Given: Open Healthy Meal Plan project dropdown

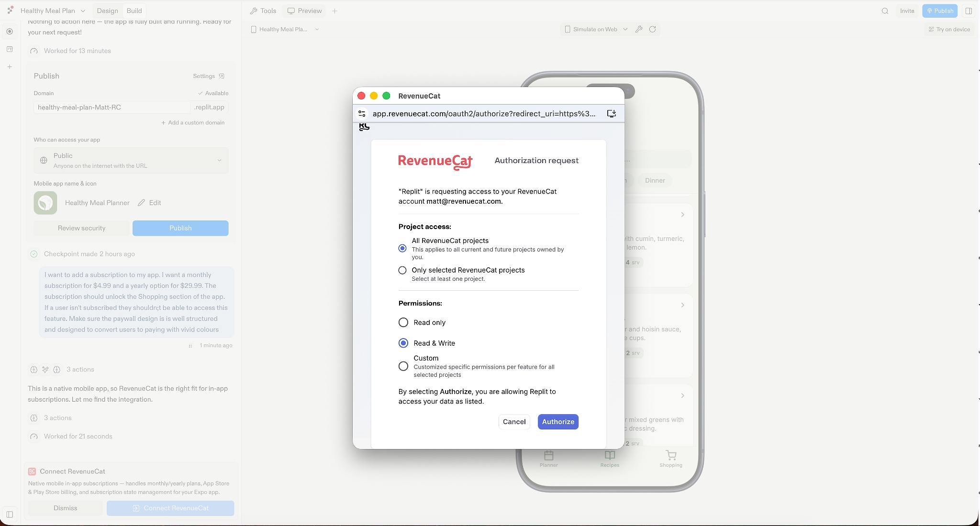Looking at the screenshot, I should click(53, 11).
